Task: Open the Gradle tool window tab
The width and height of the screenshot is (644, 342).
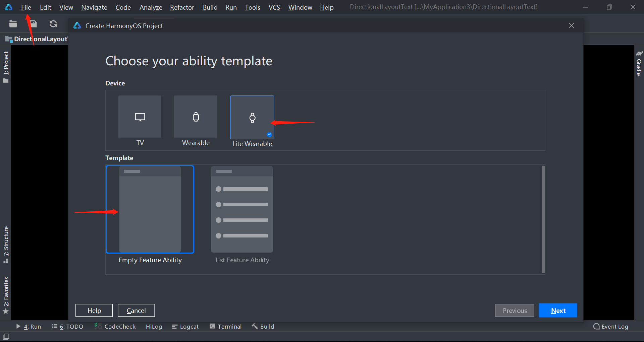Action: (639, 63)
